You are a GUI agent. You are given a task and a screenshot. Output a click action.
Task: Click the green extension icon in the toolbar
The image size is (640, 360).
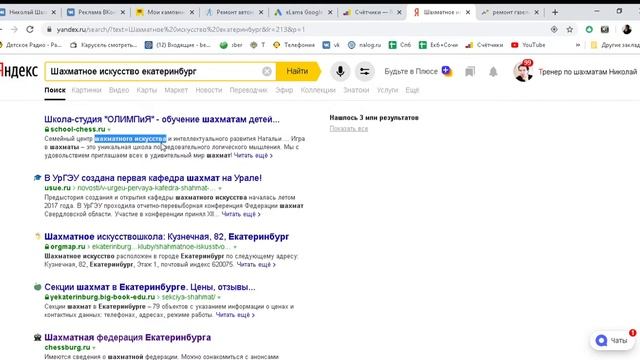coord(589,29)
